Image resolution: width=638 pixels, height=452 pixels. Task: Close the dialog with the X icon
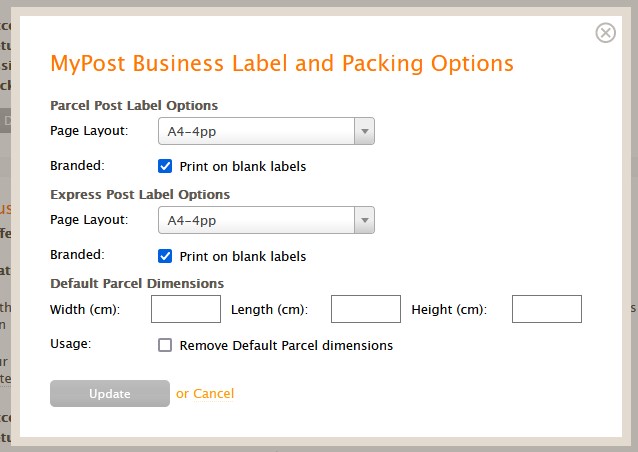click(x=605, y=33)
